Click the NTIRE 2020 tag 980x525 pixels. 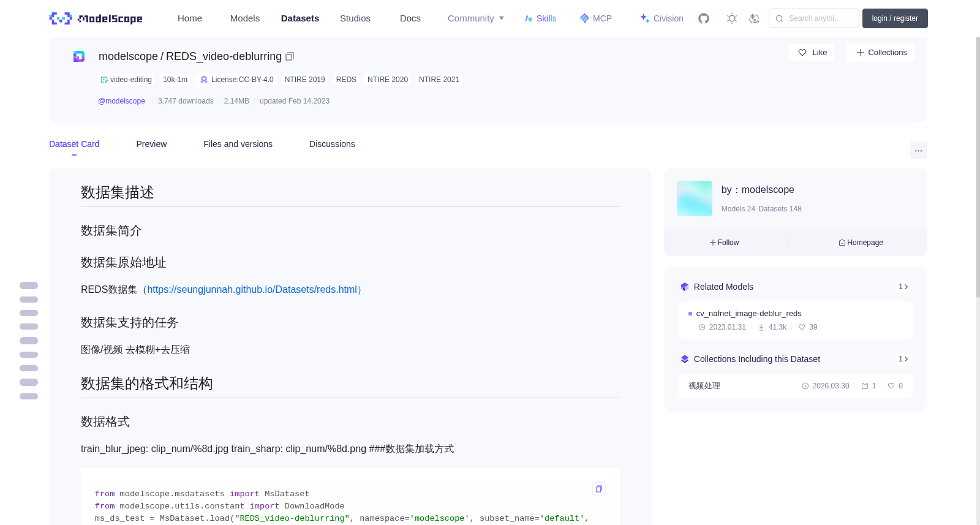pyautogui.click(x=388, y=80)
